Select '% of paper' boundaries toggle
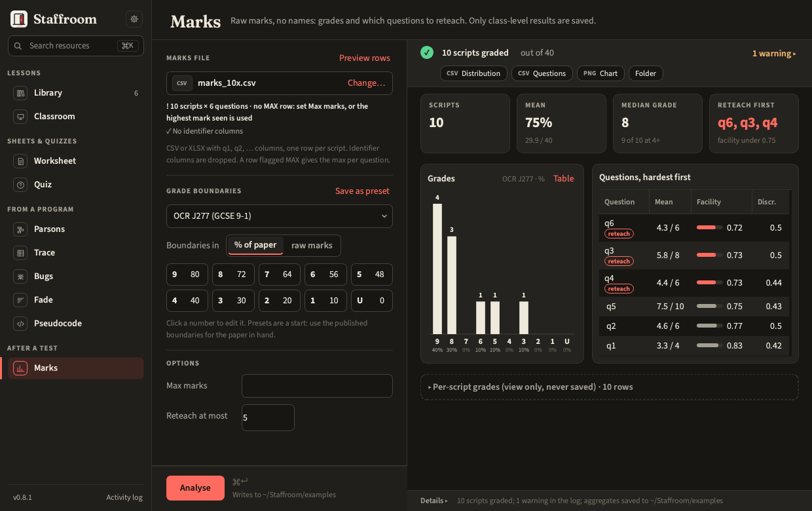Screen dimensions: 812x511 coord(255,245)
